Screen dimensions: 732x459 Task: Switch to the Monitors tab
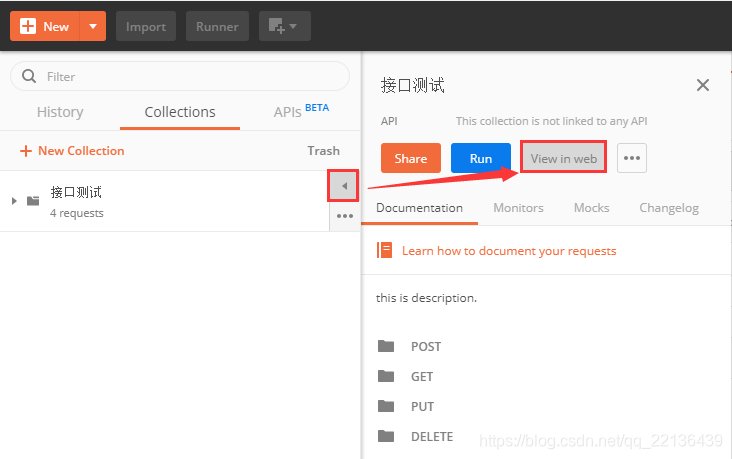coord(518,208)
